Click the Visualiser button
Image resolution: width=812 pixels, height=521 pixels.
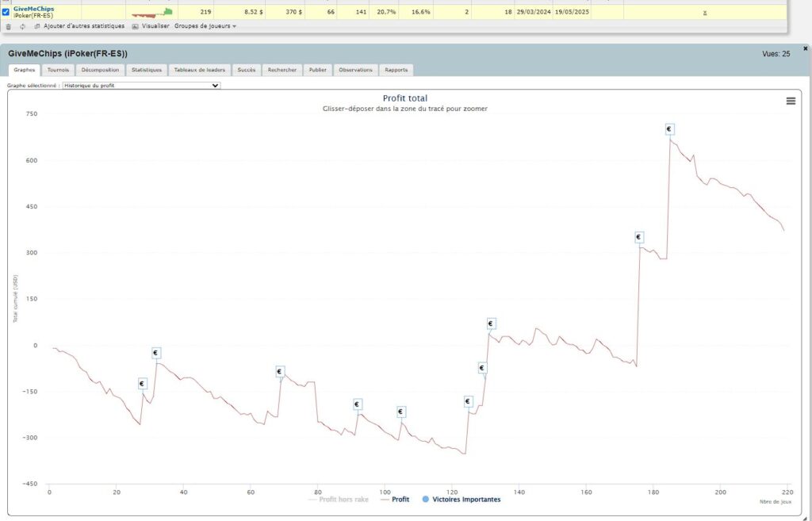pyautogui.click(x=151, y=26)
